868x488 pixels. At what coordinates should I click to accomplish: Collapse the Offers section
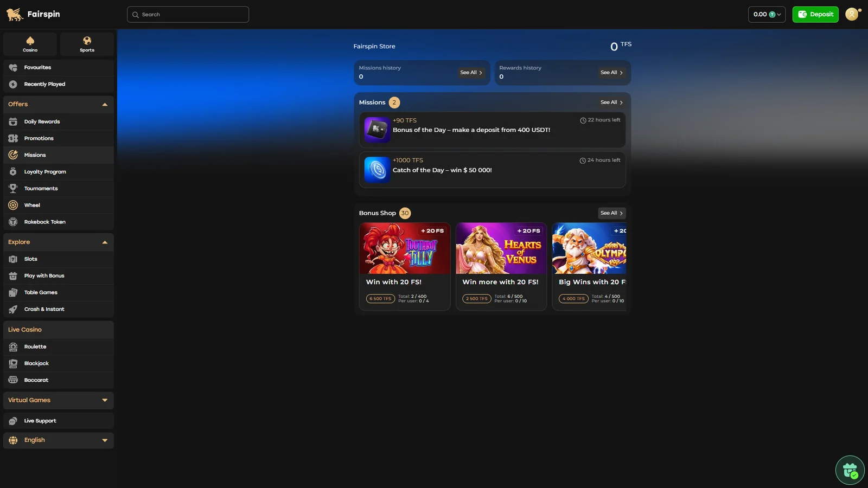[x=59, y=104]
